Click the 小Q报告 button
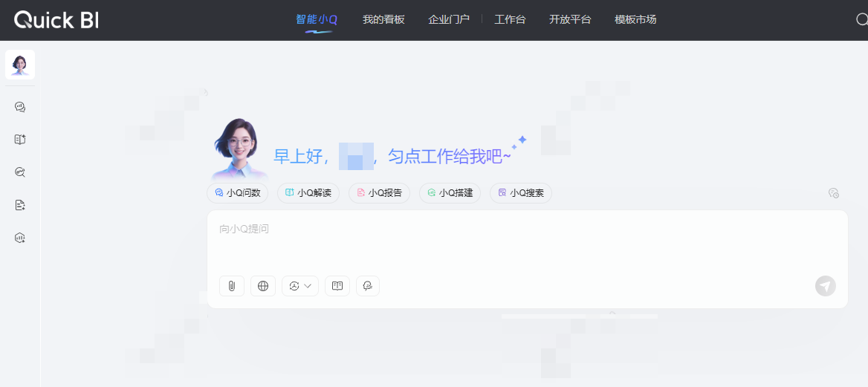The image size is (868, 387). pos(379,192)
